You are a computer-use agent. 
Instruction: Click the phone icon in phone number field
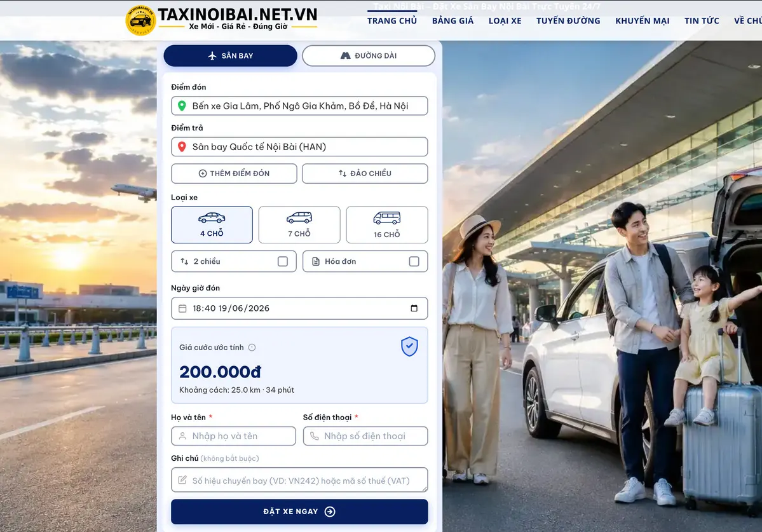click(x=315, y=436)
